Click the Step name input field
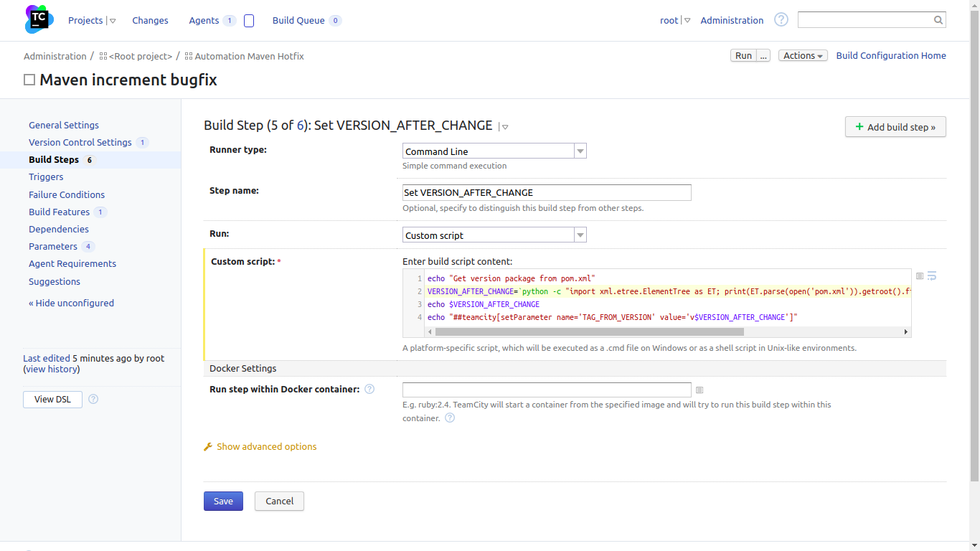Viewport: 980px width, 551px height. point(547,192)
